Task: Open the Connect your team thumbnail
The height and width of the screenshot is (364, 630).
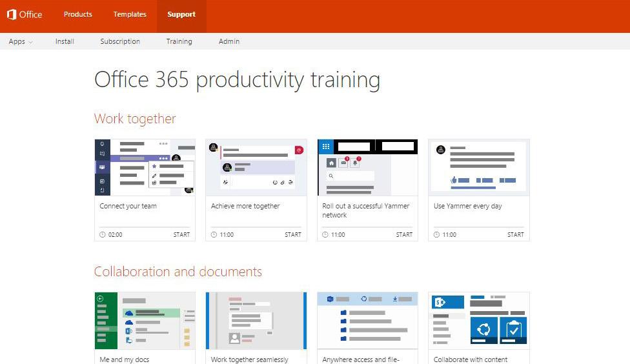Action: (145, 168)
